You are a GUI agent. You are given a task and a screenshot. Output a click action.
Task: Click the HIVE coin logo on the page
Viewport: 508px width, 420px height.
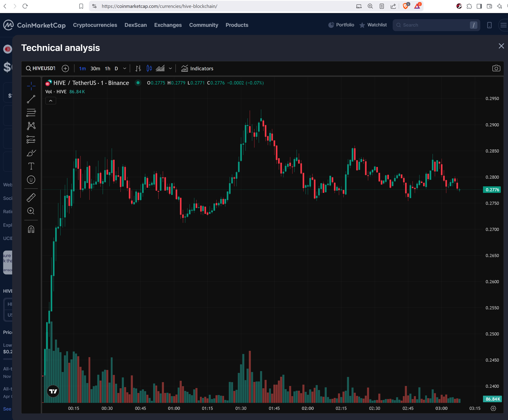click(7, 49)
